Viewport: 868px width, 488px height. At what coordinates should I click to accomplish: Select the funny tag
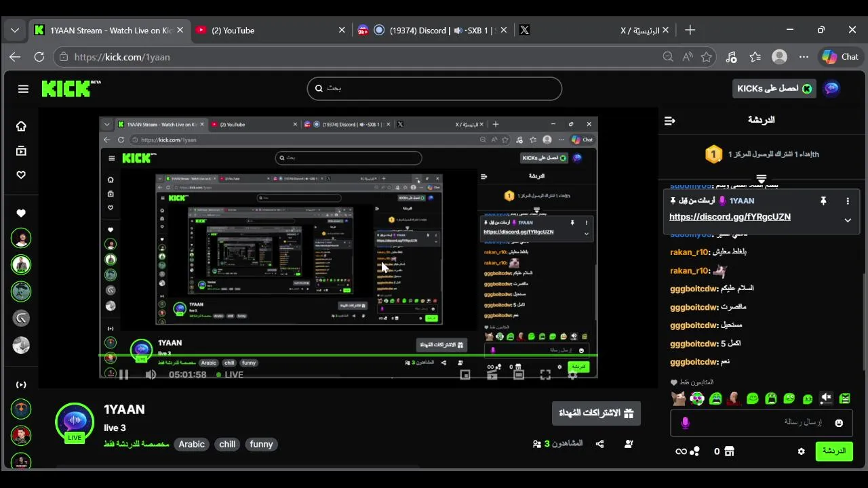point(261,444)
